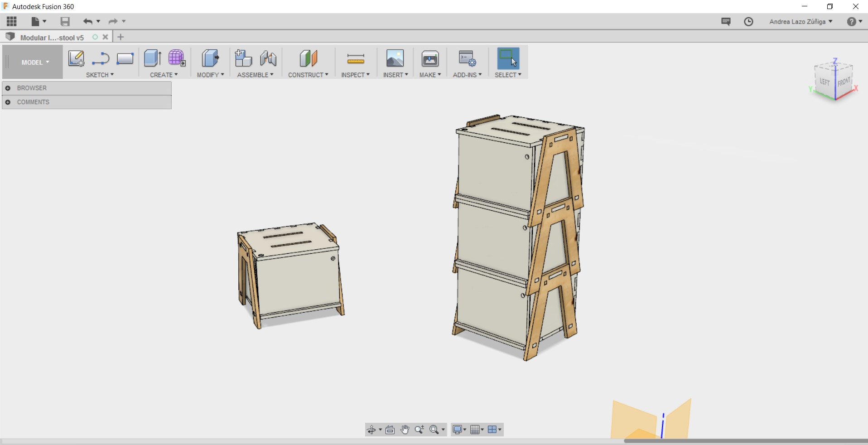Open the Help question mark menu
The image size is (868, 445).
[854, 21]
